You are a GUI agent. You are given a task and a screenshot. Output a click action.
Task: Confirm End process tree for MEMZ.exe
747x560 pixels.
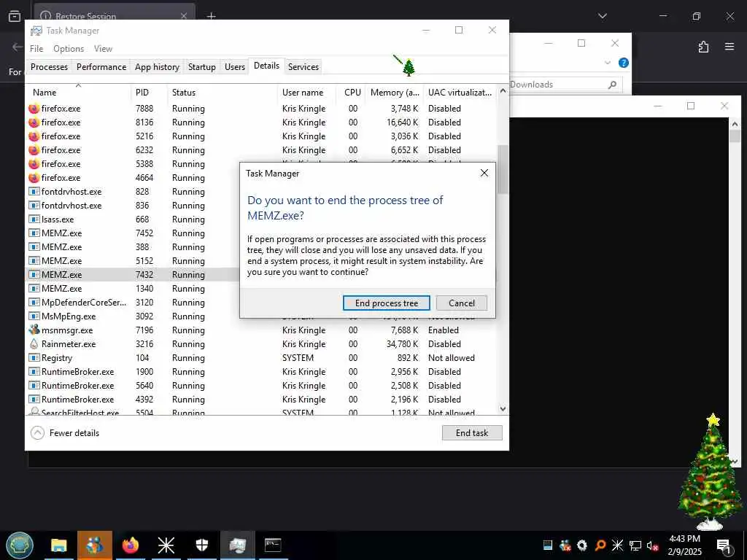point(387,303)
